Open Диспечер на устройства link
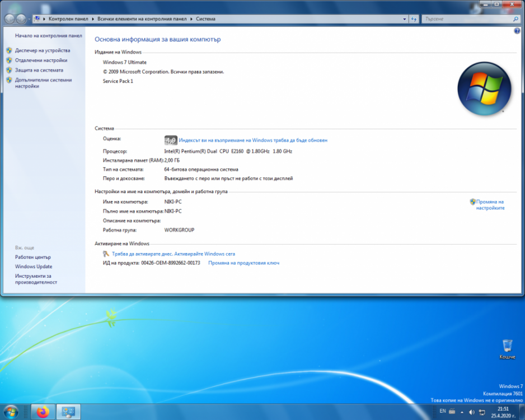Viewport: 525px width, 420px height. pyautogui.click(x=43, y=50)
